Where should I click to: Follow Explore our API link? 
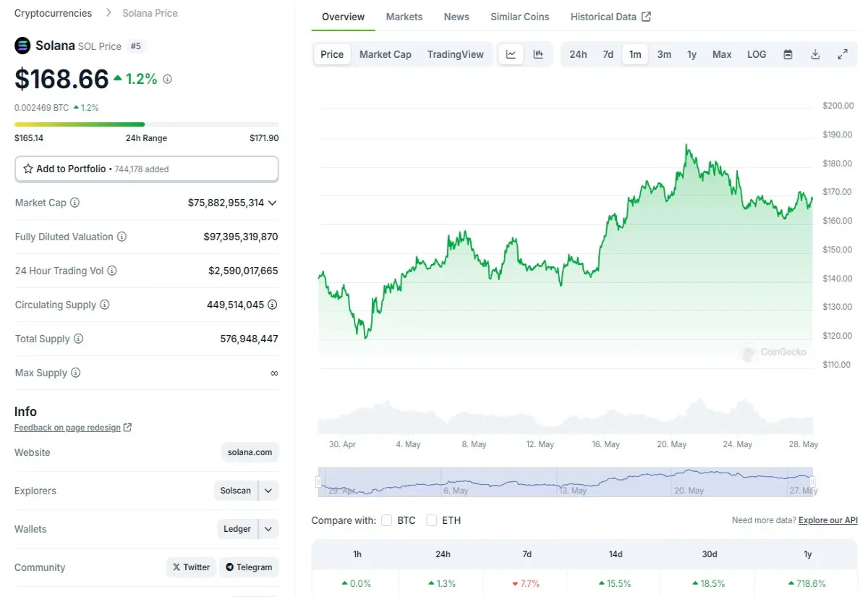tap(828, 520)
